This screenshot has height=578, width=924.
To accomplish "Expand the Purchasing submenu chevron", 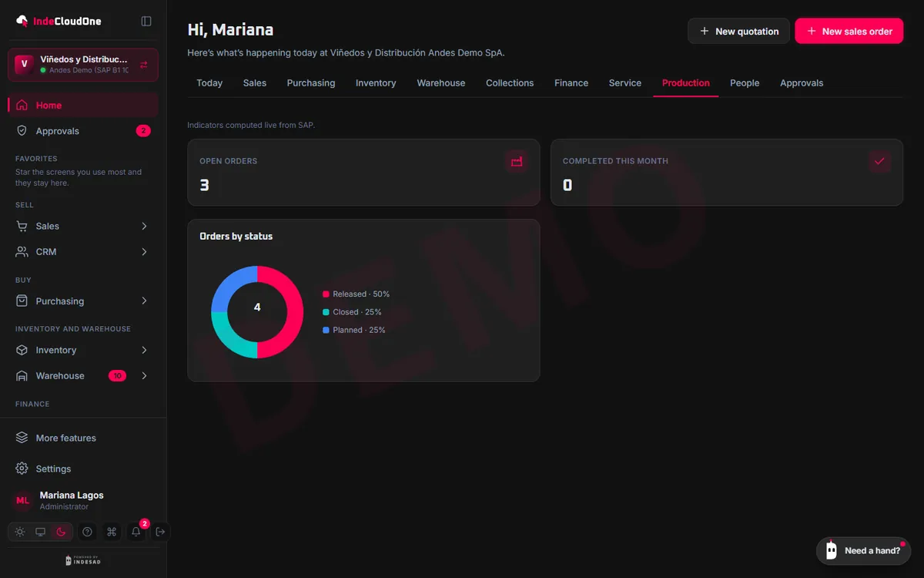I will [144, 301].
